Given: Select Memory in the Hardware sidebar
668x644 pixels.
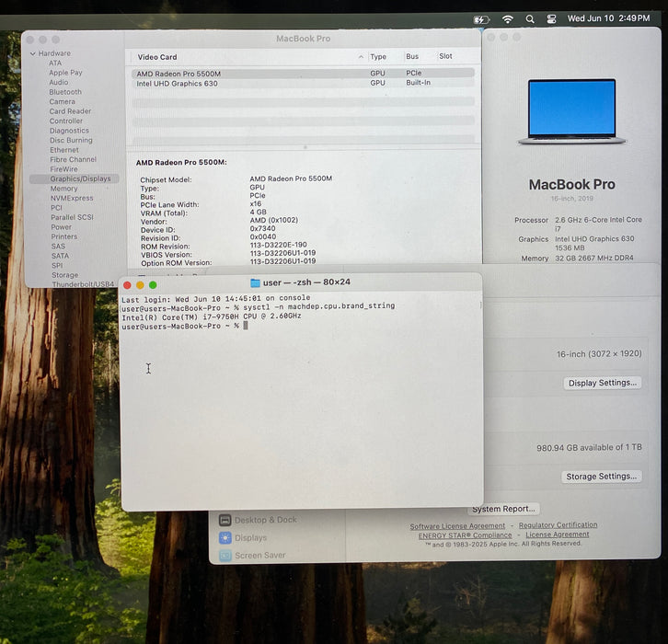Looking at the screenshot, I should pyautogui.click(x=63, y=189).
